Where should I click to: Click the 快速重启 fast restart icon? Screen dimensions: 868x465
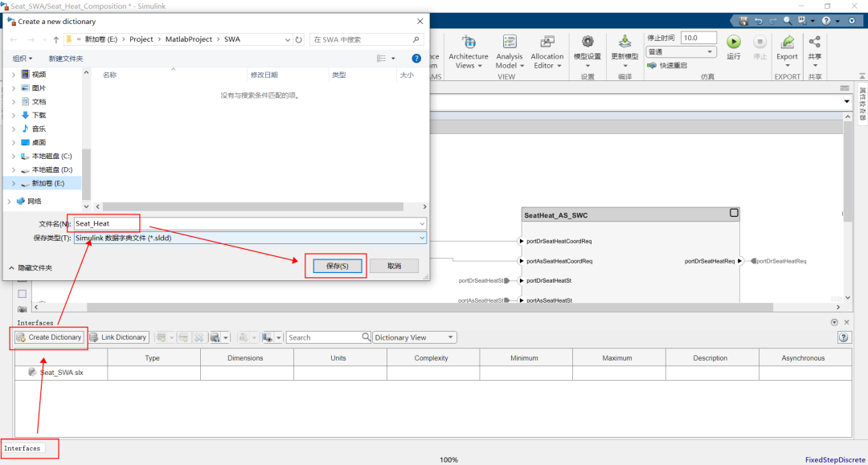coord(652,65)
